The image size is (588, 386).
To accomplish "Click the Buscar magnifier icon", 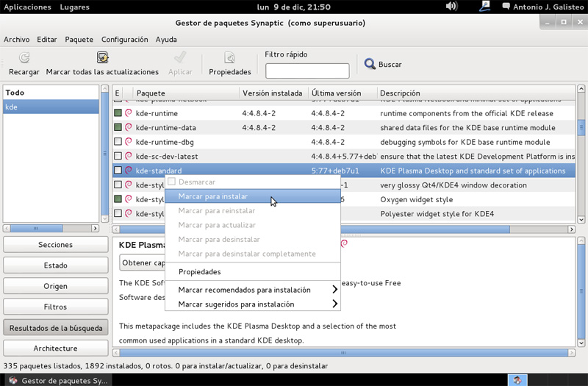I will 370,64.
